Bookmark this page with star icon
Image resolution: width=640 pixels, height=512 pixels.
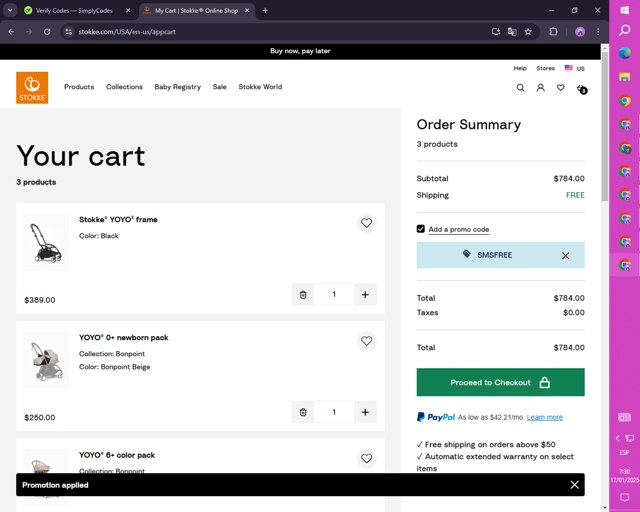528,32
